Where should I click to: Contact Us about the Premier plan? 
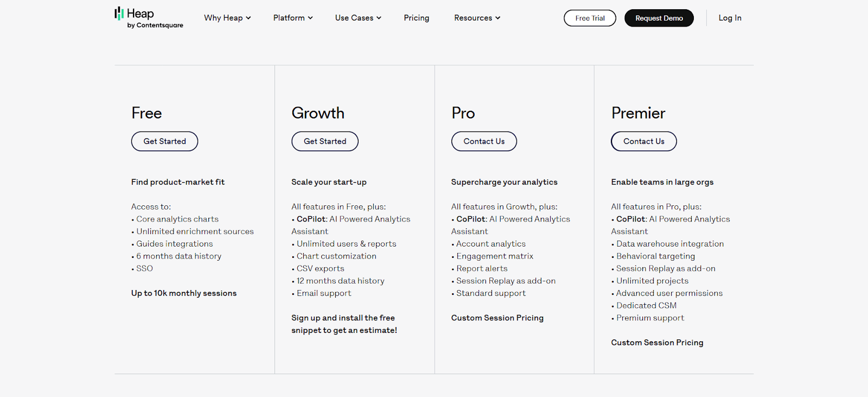point(643,141)
